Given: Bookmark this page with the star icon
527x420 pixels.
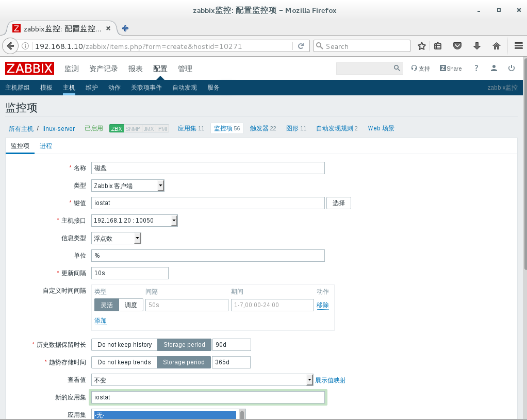Looking at the screenshot, I should pos(421,46).
